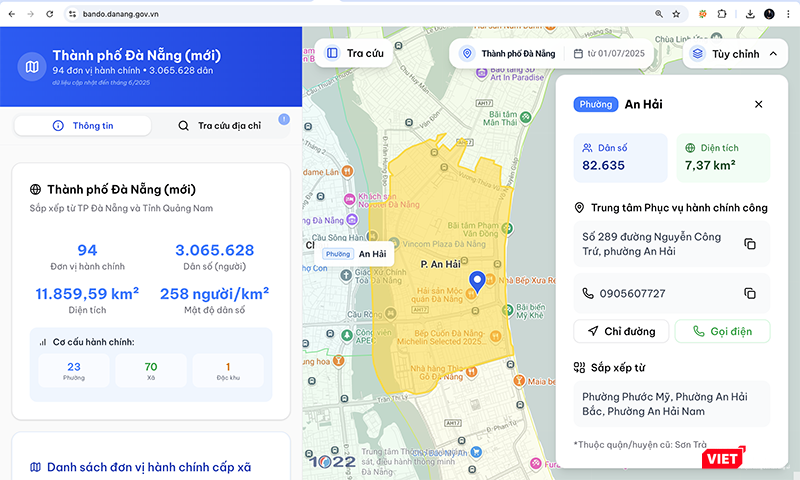Select the 70 Xã stat card
The height and width of the screenshot is (480, 800).
pos(151,372)
